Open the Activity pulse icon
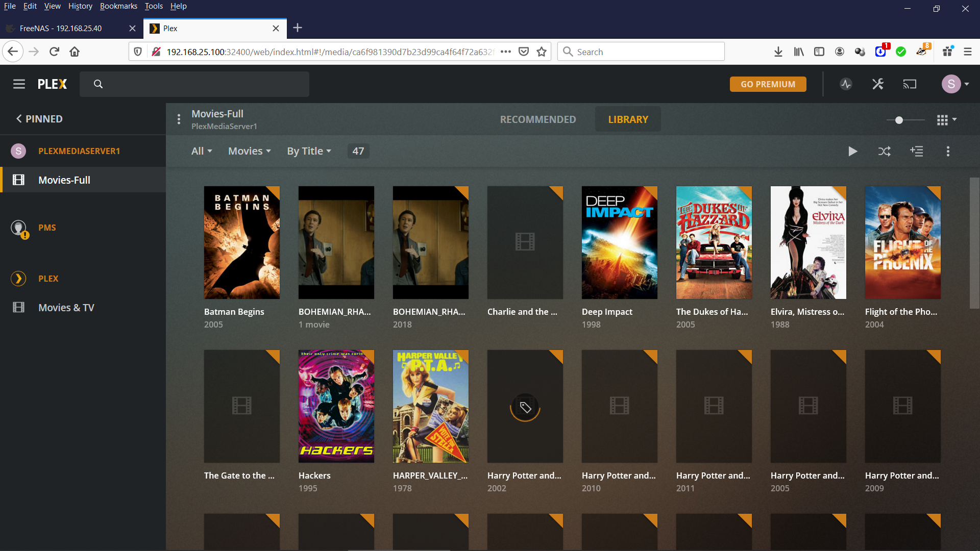The height and width of the screenshot is (551, 980). [846, 84]
